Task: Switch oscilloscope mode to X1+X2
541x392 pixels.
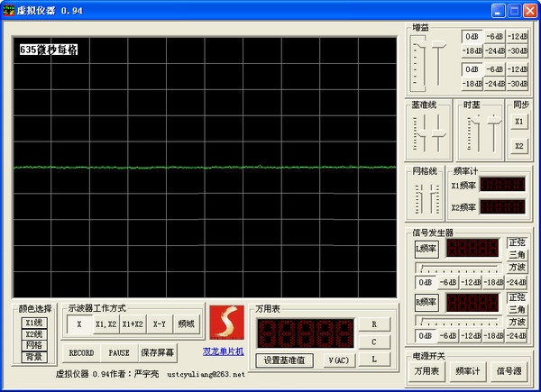Action: tap(133, 324)
